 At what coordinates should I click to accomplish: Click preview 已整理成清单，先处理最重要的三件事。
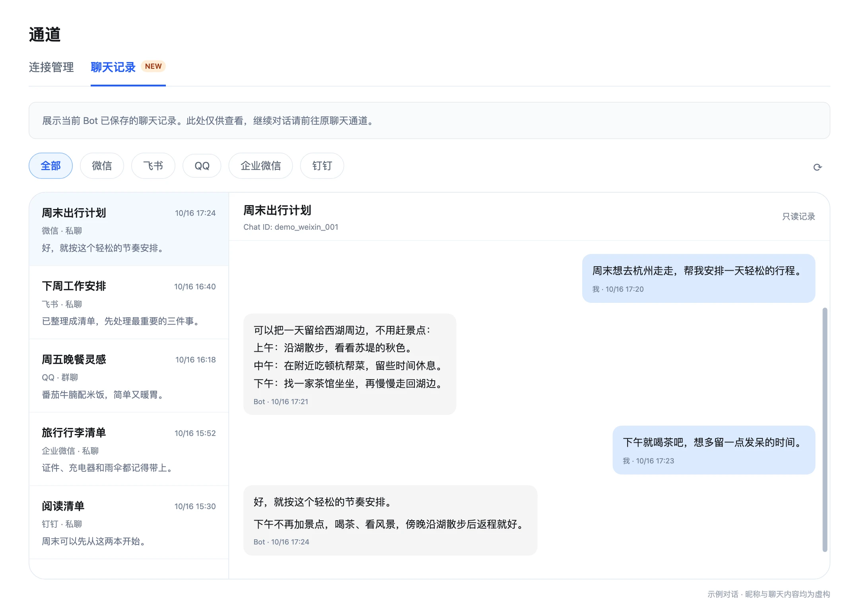point(120,321)
